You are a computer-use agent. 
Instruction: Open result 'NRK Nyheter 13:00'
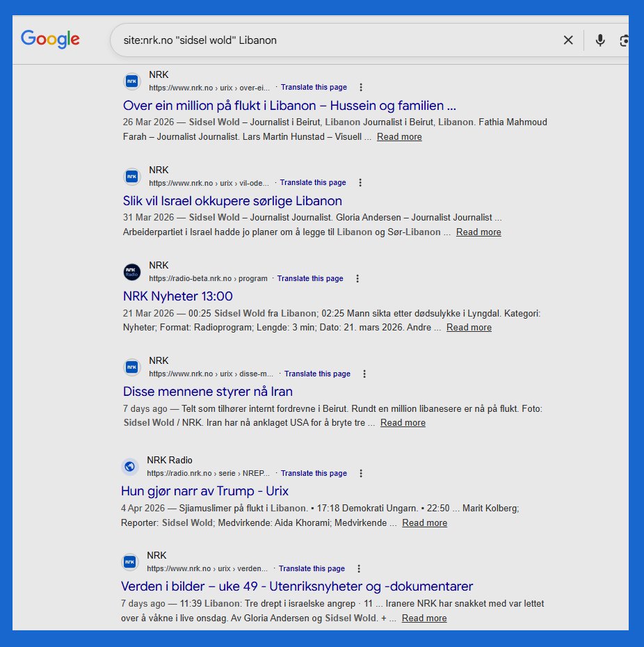[x=177, y=296]
